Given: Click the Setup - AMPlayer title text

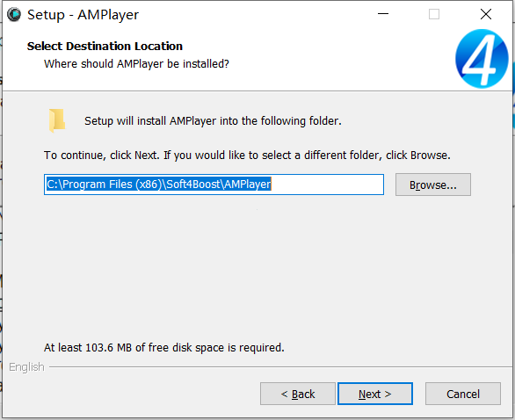Looking at the screenshot, I should coord(83,15).
